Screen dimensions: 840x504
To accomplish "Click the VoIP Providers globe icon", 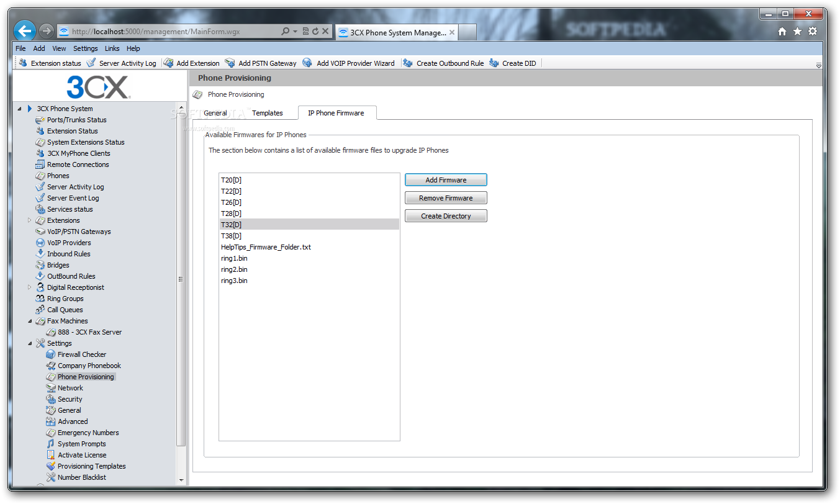I will pos(40,243).
